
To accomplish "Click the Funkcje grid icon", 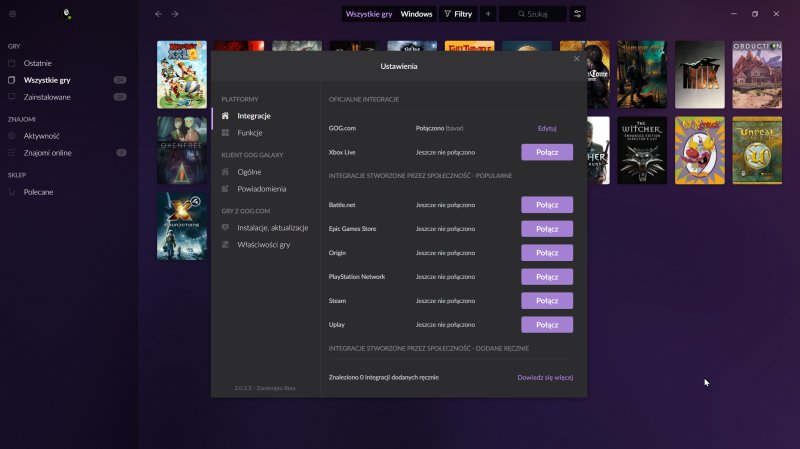I will point(225,133).
